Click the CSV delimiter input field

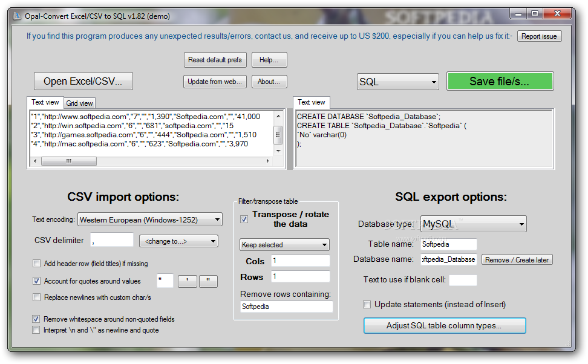coord(112,240)
